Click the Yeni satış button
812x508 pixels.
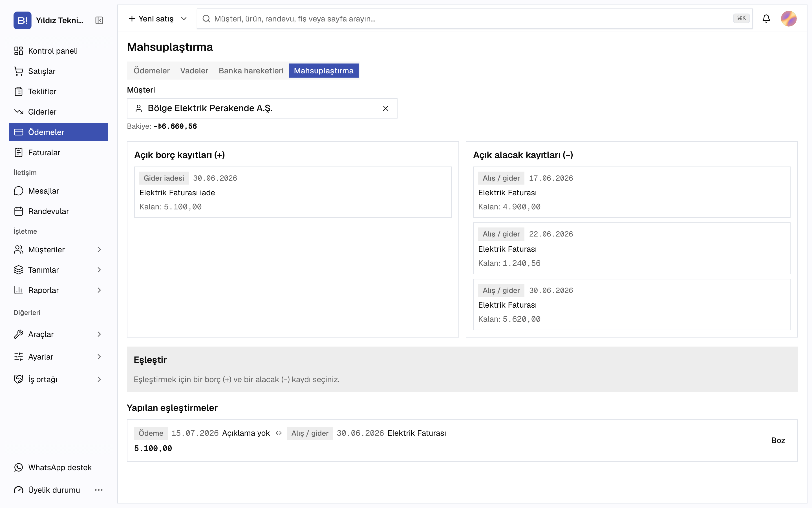click(151, 18)
